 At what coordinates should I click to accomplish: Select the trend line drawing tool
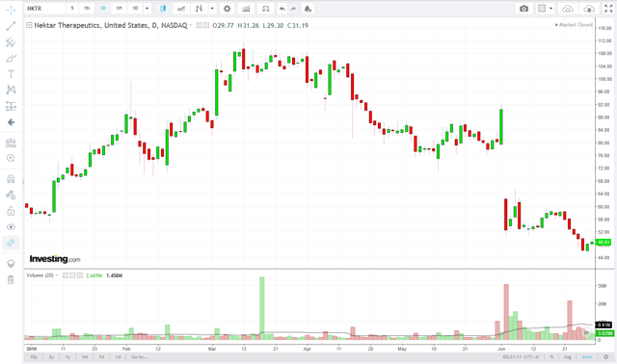(11, 26)
